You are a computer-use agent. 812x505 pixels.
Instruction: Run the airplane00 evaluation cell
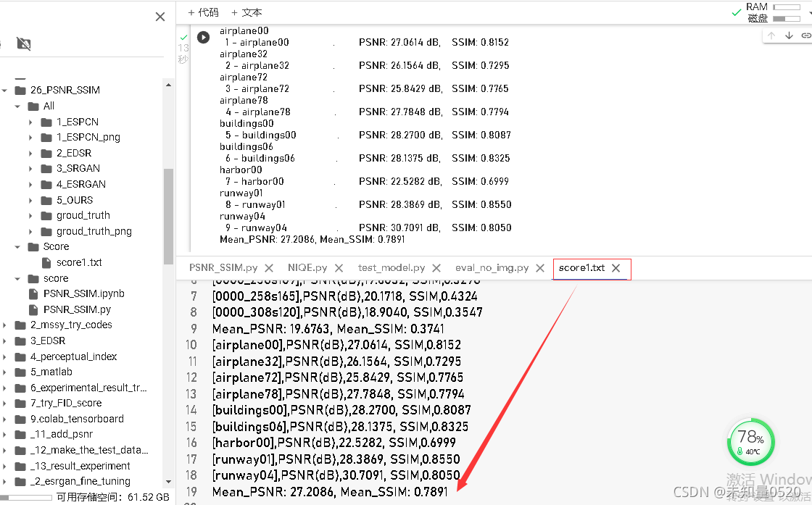pos(203,37)
